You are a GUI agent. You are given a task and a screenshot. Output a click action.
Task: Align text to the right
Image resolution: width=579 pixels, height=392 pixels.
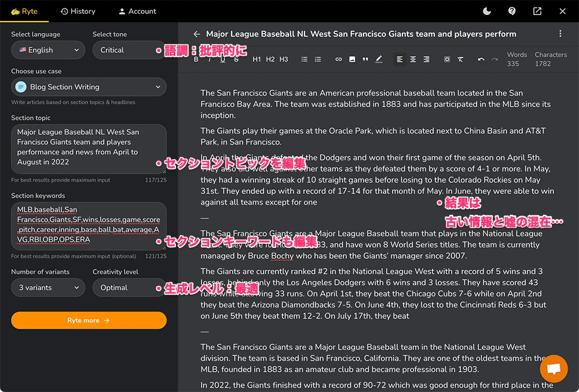pyautogui.click(x=427, y=59)
